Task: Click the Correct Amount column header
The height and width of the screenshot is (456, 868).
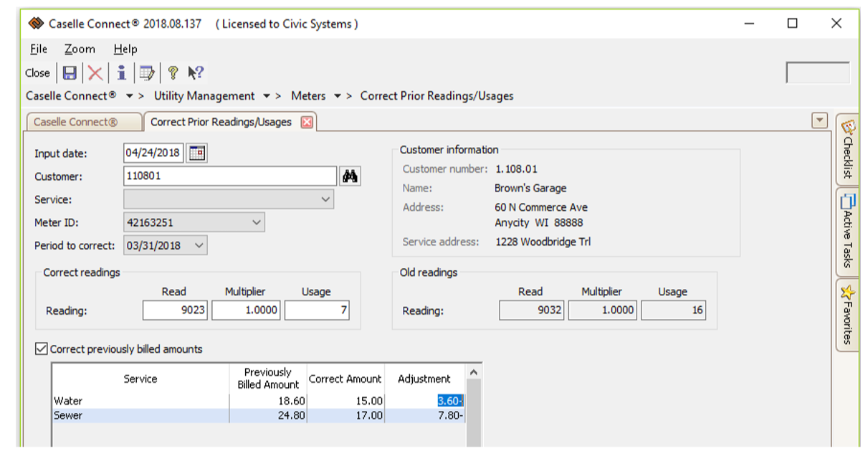Action: pyautogui.click(x=345, y=379)
